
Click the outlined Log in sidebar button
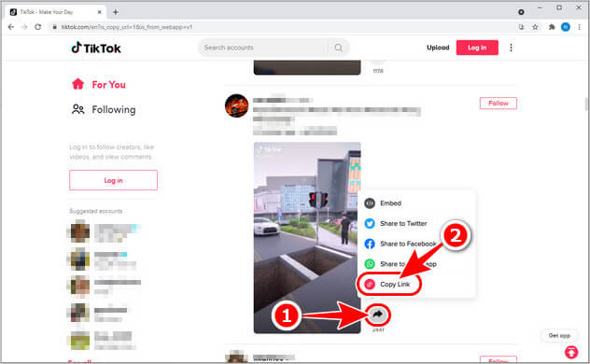tap(113, 180)
